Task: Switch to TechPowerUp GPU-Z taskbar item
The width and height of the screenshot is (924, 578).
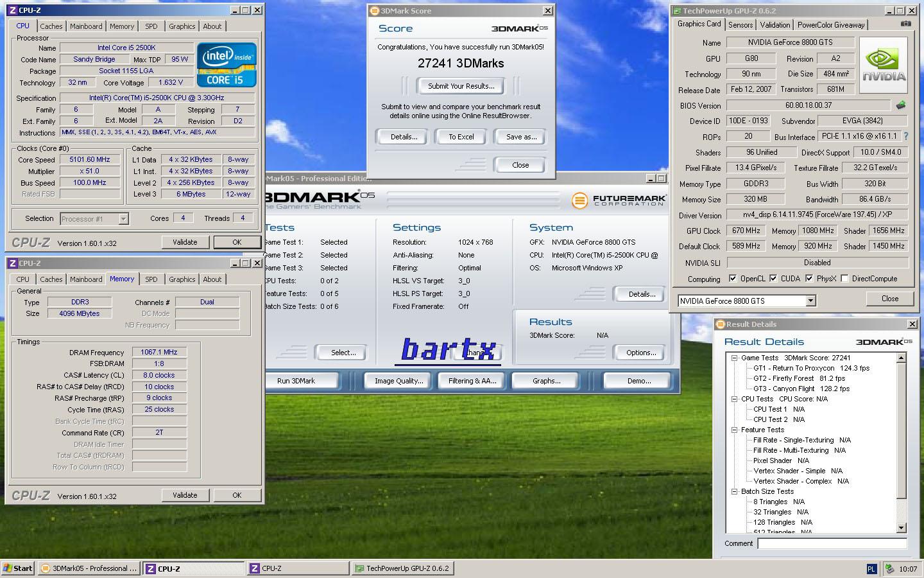Action: 402,568
